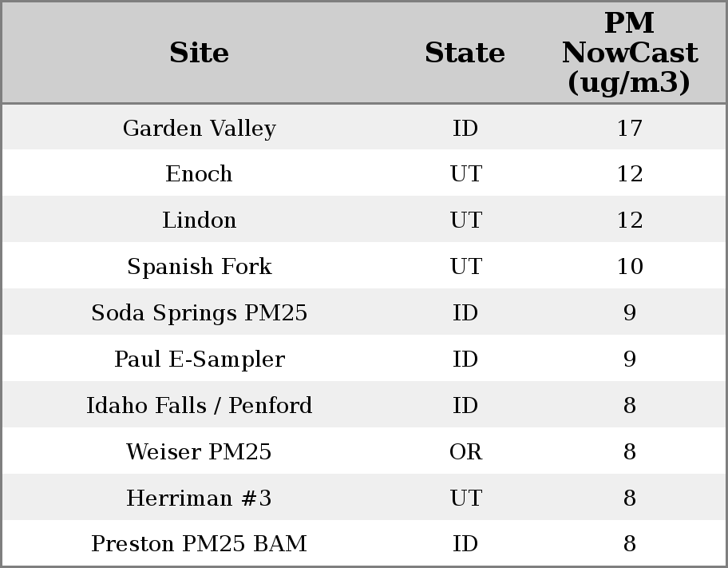Click the UT state for Herriman #3
The height and width of the screenshot is (568, 728).
[x=465, y=498]
